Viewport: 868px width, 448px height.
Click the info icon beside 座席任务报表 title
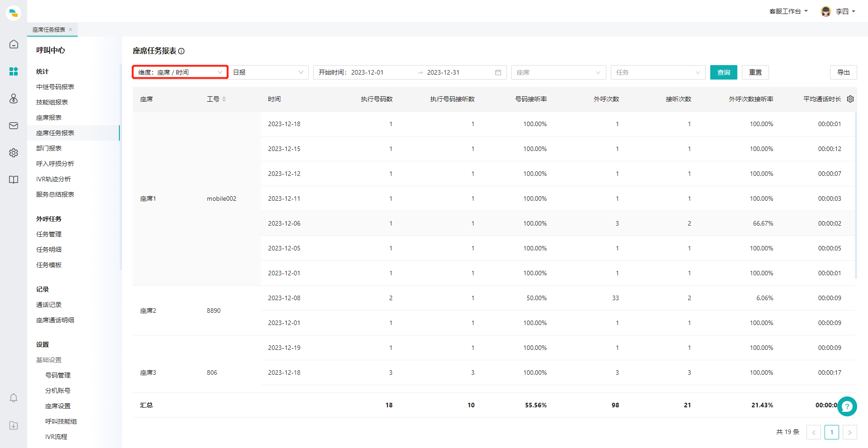click(x=181, y=51)
